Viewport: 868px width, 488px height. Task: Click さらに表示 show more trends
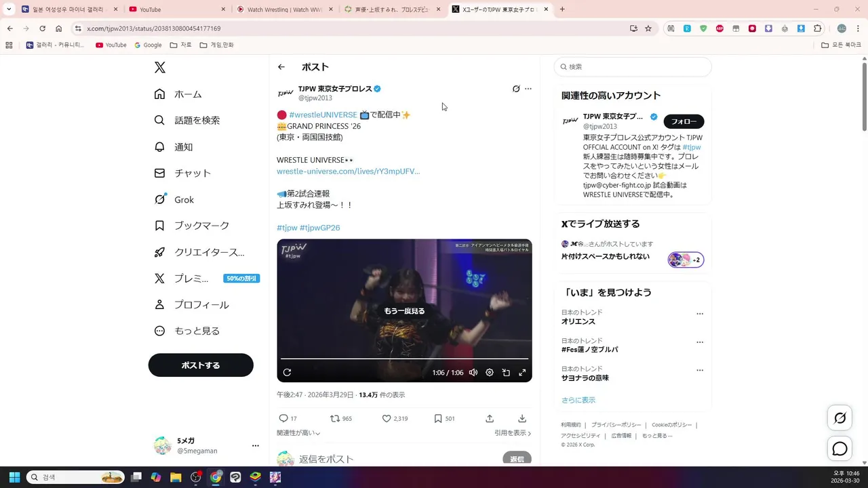click(578, 400)
